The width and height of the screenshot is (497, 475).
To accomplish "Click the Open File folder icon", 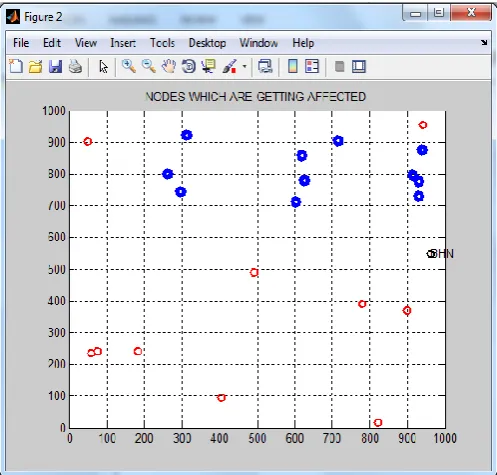I will click(x=36, y=66).
